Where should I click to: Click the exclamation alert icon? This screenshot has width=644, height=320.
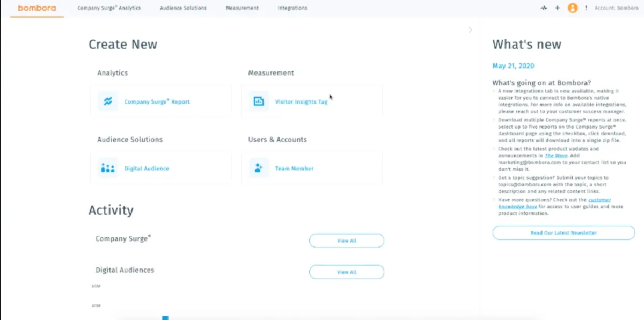pyautogui.click(x=586, y=8)
